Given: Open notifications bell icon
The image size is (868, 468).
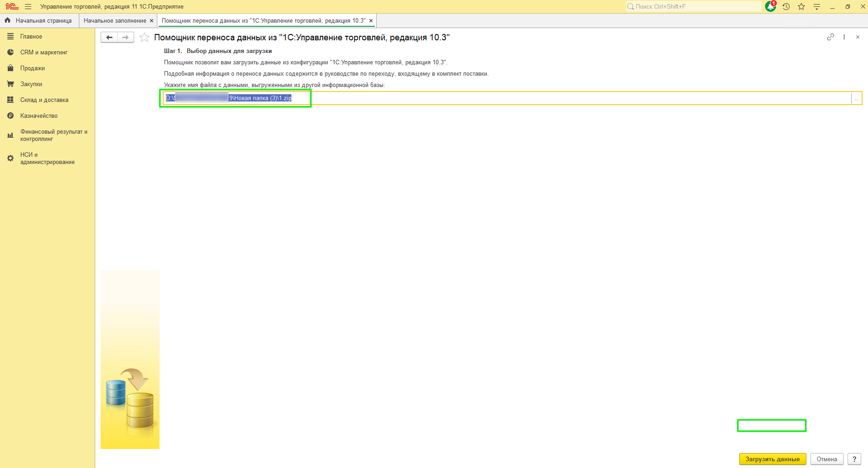Looking at the screenshot, I should pyautogui.click(x=771, y=6).
